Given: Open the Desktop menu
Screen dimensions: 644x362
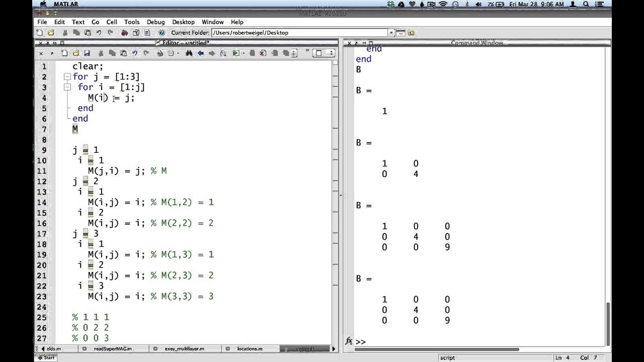Looking at the screenshot, I should [x=183, y=22].
